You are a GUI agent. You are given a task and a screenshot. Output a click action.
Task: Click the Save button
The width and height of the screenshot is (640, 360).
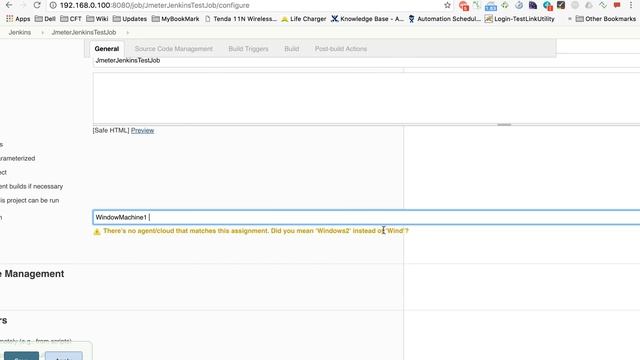[x=21, y=356]
